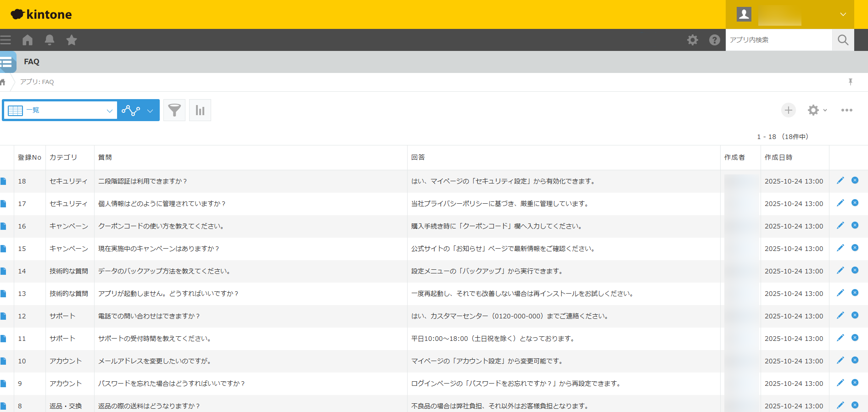Focus the アプリ内検索 search field

[778, 40]
